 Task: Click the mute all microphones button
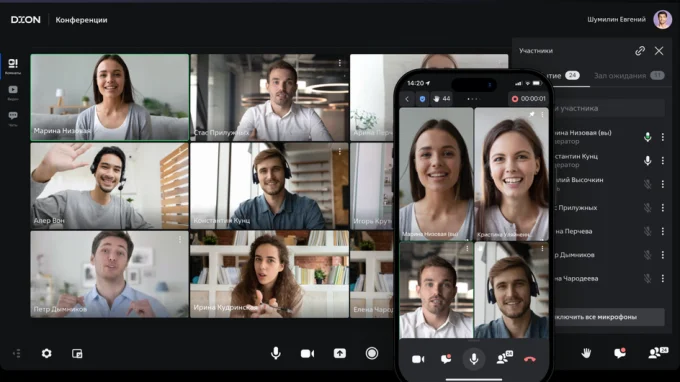(609, 317)
